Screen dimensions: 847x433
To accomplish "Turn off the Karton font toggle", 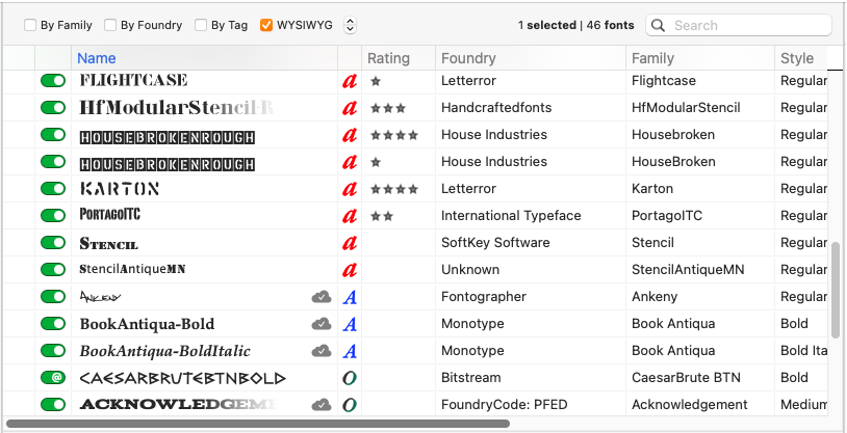I will [53, 188].
